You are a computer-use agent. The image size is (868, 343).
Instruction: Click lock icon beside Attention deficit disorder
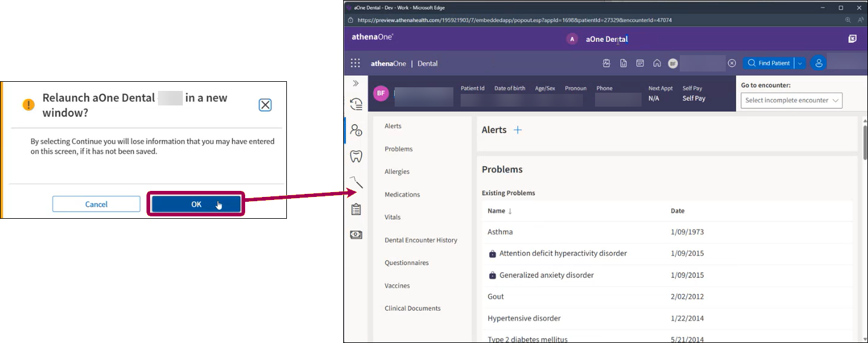click(492, 254)
